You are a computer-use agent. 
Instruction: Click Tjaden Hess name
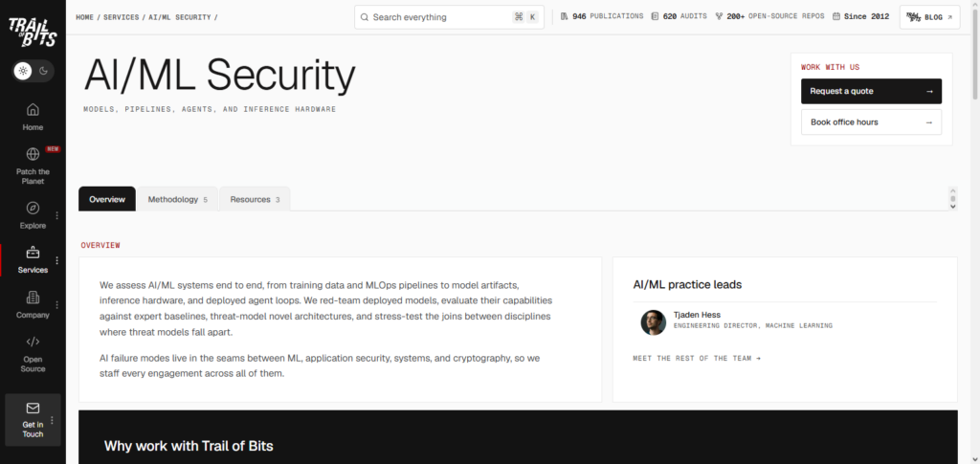pos(697,315)
